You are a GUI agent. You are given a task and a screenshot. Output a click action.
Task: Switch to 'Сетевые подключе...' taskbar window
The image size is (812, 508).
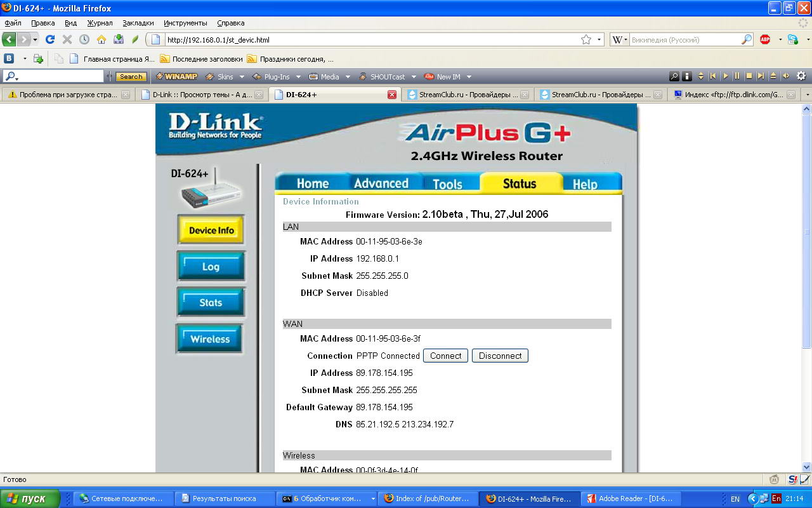point(123,498)
